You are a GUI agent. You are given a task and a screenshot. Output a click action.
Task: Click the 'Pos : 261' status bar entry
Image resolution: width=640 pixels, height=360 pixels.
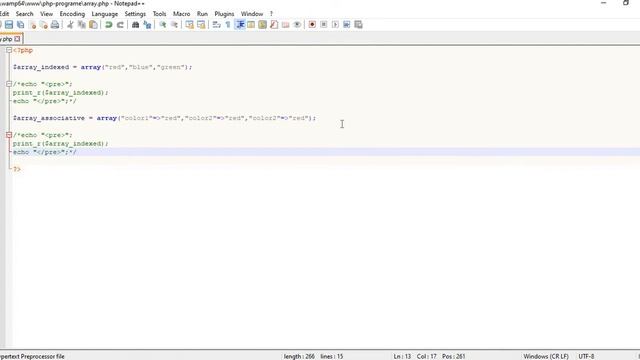click(x=453, y=356)
